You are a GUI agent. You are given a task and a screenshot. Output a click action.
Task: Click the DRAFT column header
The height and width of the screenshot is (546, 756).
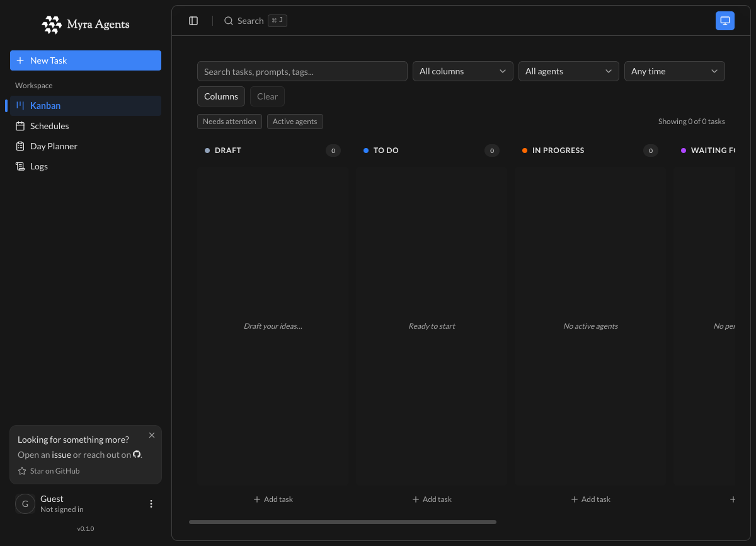pyautogui.click(x=228, y=151)
